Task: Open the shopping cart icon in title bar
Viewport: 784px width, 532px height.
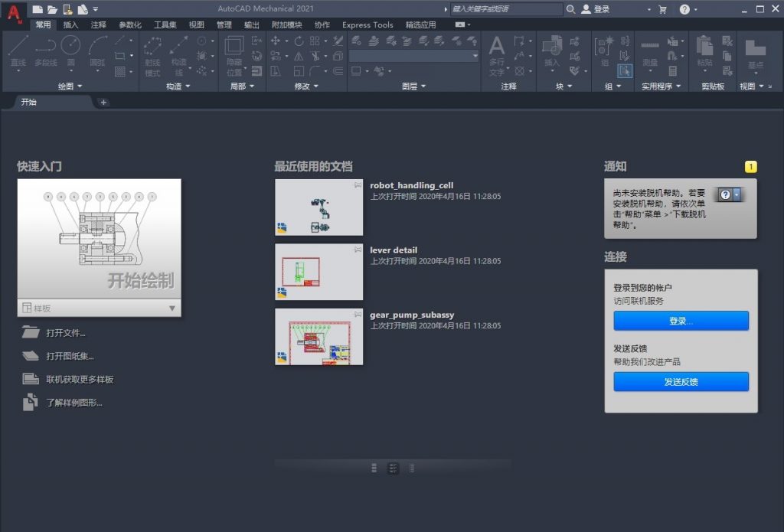Action: coord(662,9)
